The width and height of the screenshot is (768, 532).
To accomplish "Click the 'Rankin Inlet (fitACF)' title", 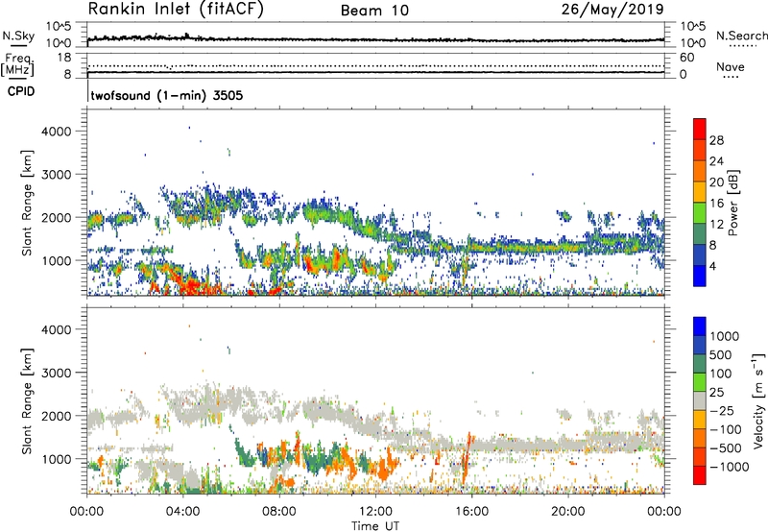I will (176, 10).
